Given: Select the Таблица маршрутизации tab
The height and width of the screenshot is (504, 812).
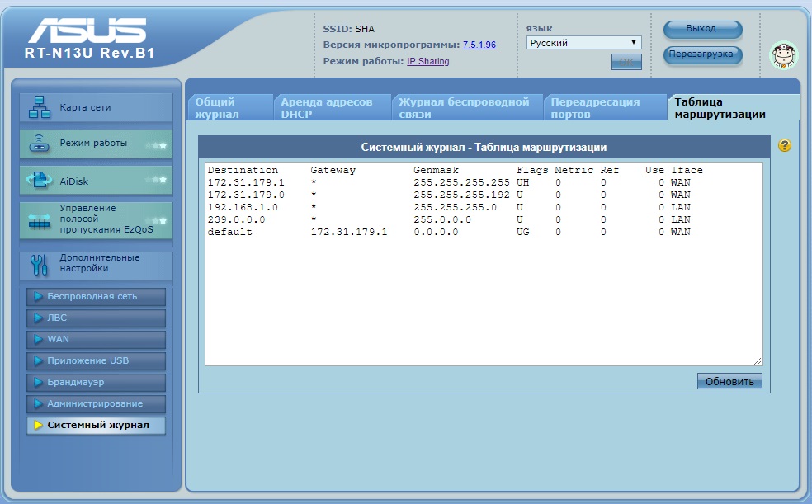Looking at the screenshot, I should (x=734, y=107).
